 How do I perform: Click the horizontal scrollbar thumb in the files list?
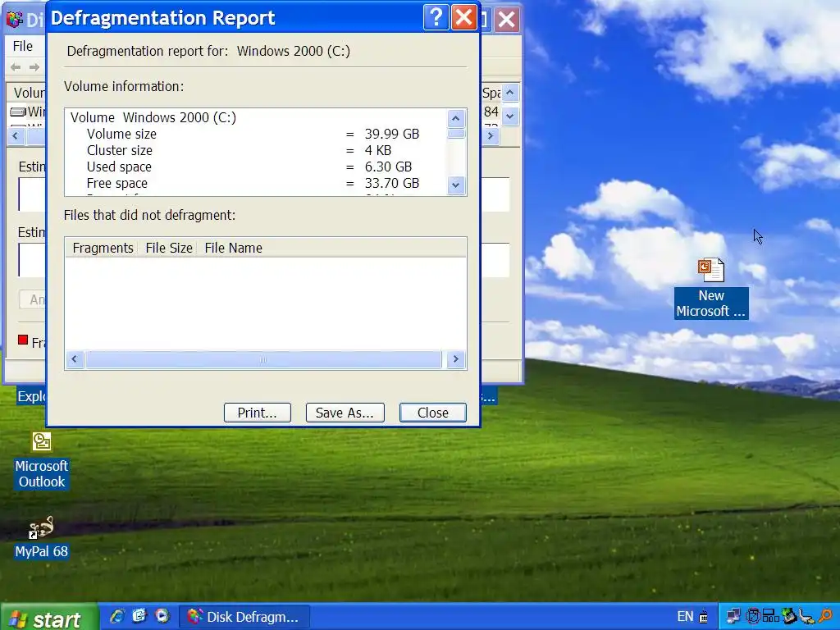(263, 359)
